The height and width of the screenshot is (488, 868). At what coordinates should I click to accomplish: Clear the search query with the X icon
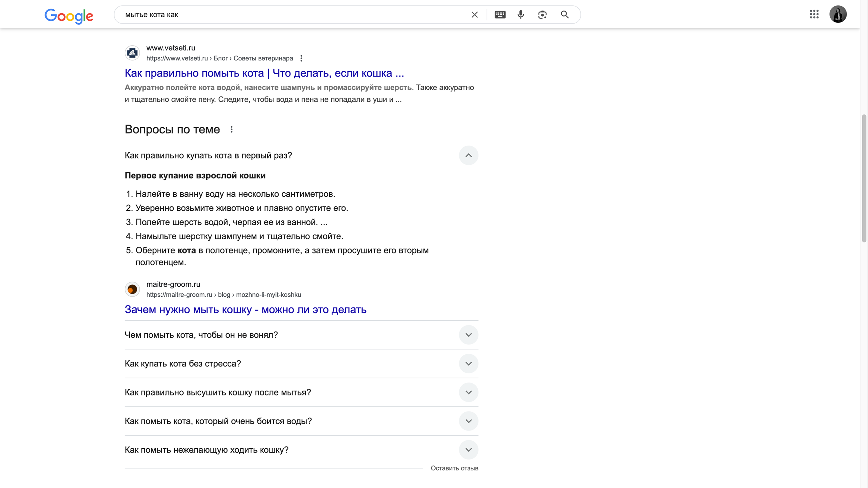coord(474,15)
